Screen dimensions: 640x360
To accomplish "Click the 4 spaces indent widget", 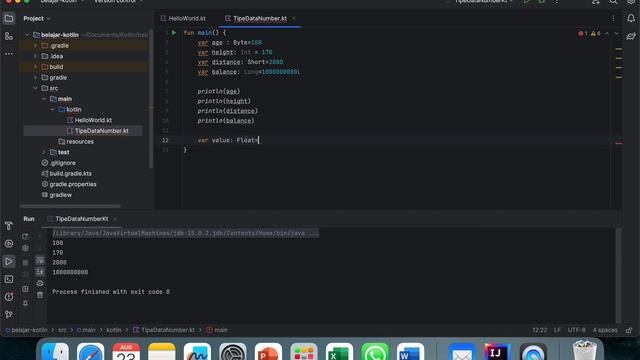I will point(605,330).
